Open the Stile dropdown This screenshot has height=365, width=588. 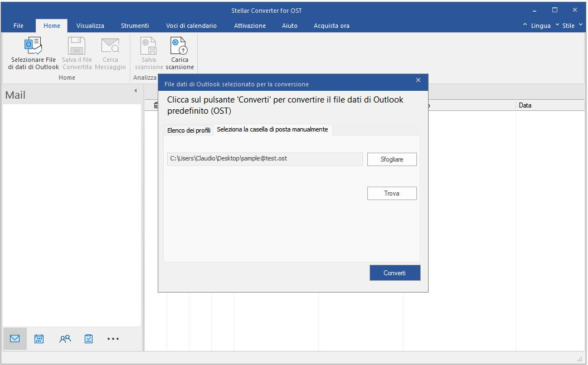[x=568, y=26]
